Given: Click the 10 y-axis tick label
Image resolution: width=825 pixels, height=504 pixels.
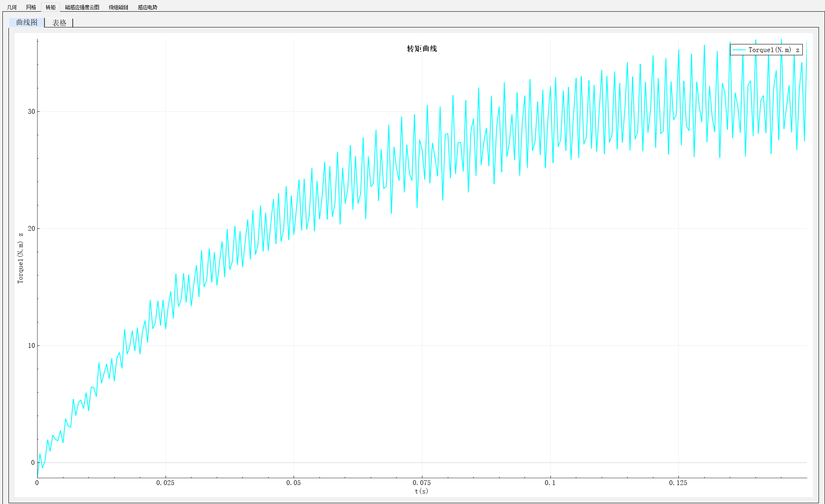Looking at the screenshot, I should [31, 345].
